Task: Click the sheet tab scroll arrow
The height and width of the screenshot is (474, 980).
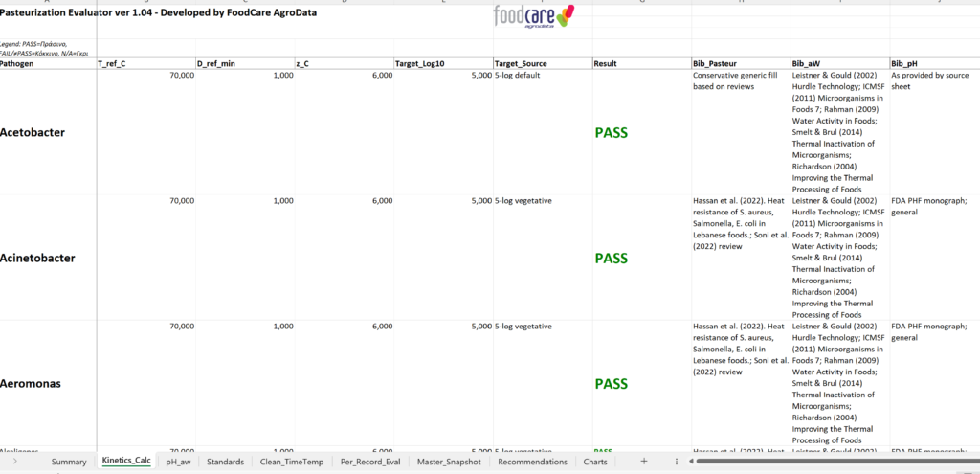Action: (x=15, y=462)
